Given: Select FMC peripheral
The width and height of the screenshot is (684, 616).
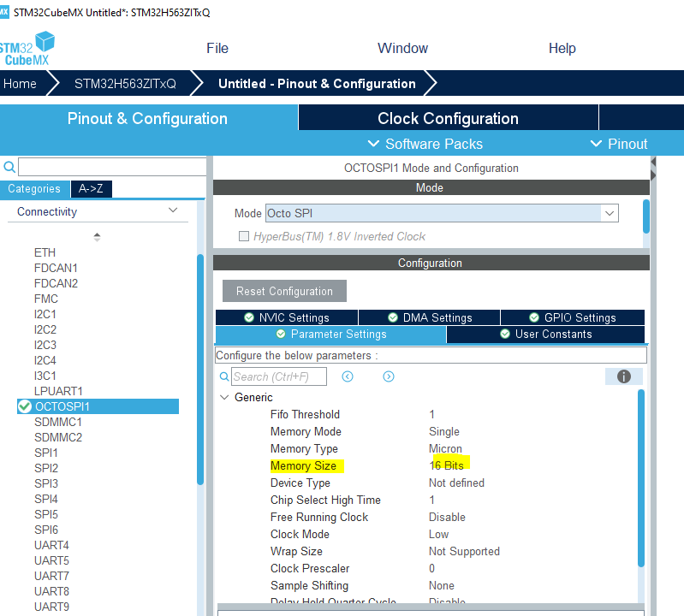Looking at the screenshot, I should click(46, 299).
